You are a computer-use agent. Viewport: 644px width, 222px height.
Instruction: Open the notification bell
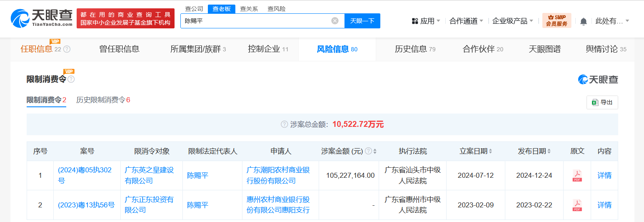(584, 21)
